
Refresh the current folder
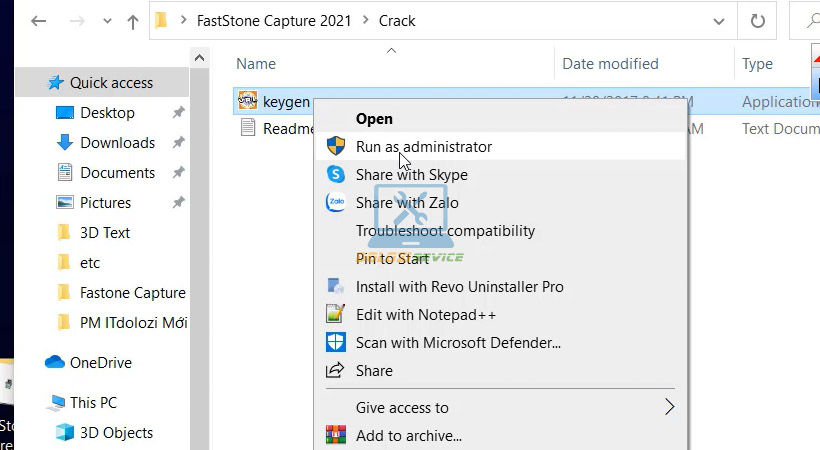[x=757, y=21]
